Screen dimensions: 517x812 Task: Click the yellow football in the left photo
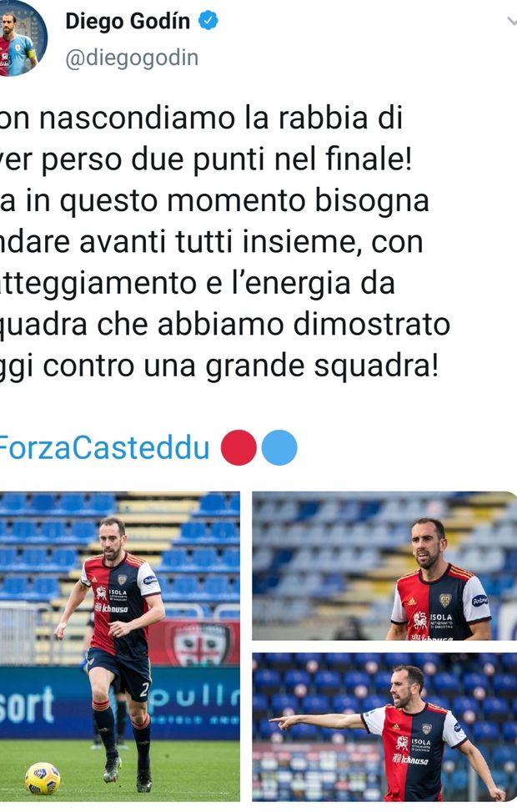click(43, 778)
